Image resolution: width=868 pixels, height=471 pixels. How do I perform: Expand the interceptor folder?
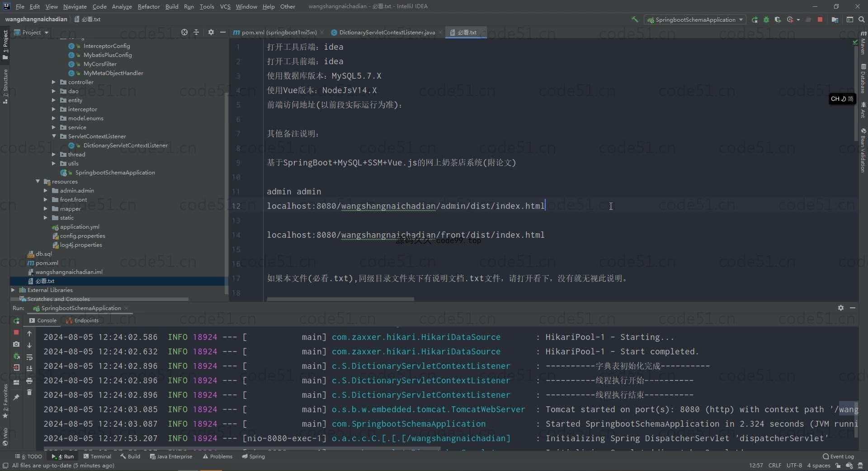[x=54, y=109]
